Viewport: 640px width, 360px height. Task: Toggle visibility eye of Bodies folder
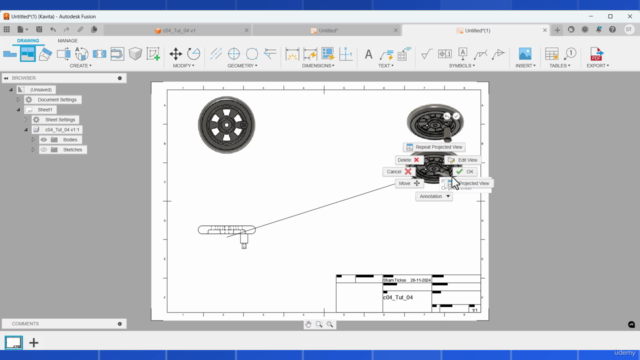(x=44, y=140)
